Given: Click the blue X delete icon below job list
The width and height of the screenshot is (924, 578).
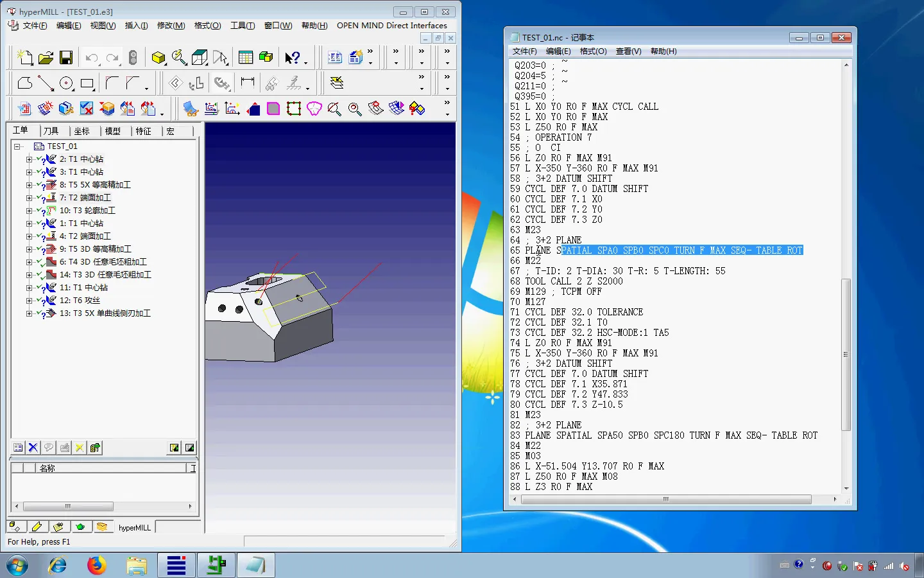Looking at the screenshot, I should (33, 448).
